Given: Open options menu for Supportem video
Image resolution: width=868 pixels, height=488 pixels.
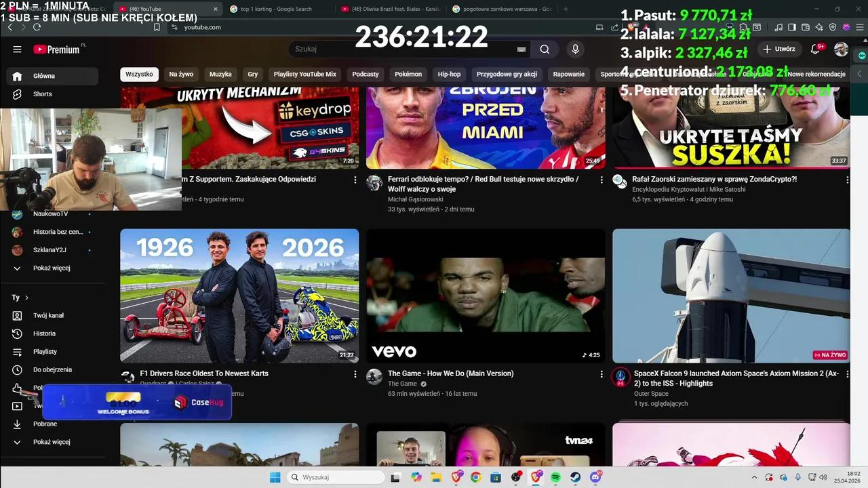Looking at the screenshot, I should point(355,180).
